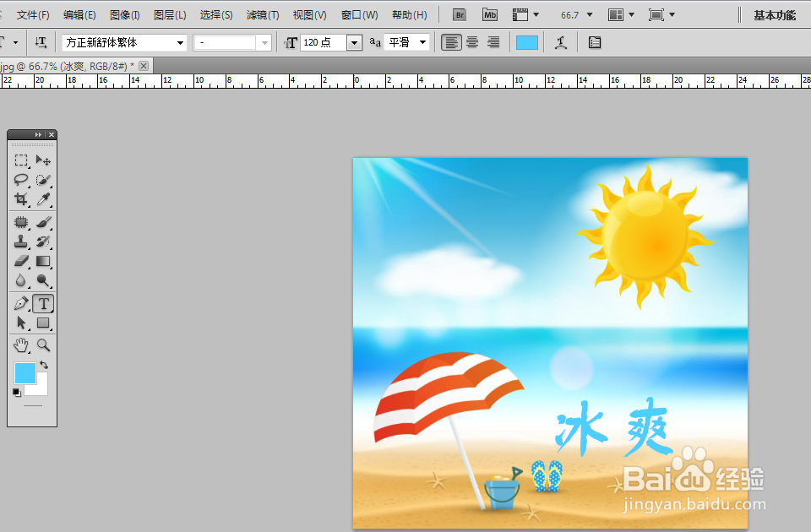Image resolution: width=811 pixels, height=532 pixels.
Task: Swap foreground and background colors arrow
Action: coord(45,365)
